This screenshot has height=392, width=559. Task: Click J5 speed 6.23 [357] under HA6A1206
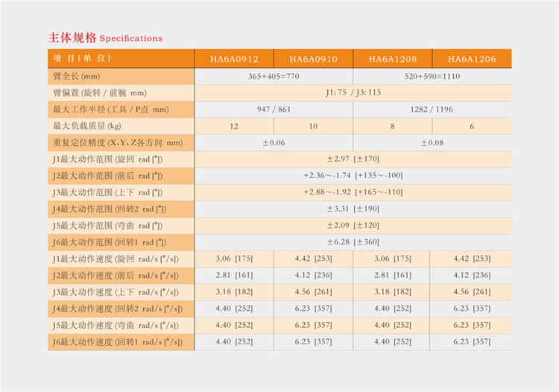pyautogui.click(x=472, y=325)
